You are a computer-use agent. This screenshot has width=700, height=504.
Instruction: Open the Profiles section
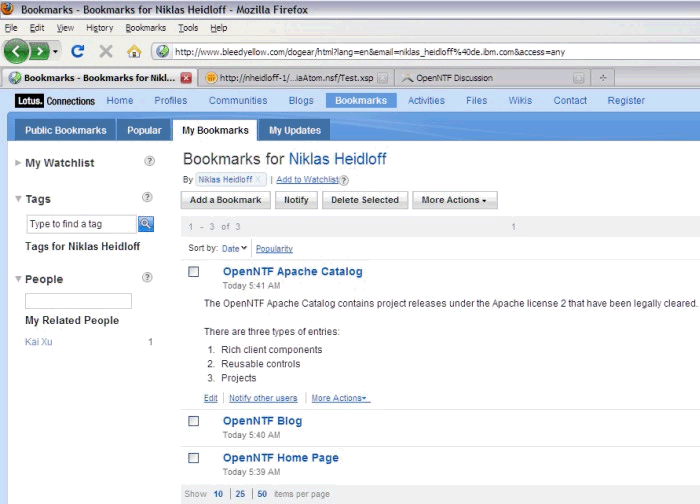(171, 100)
